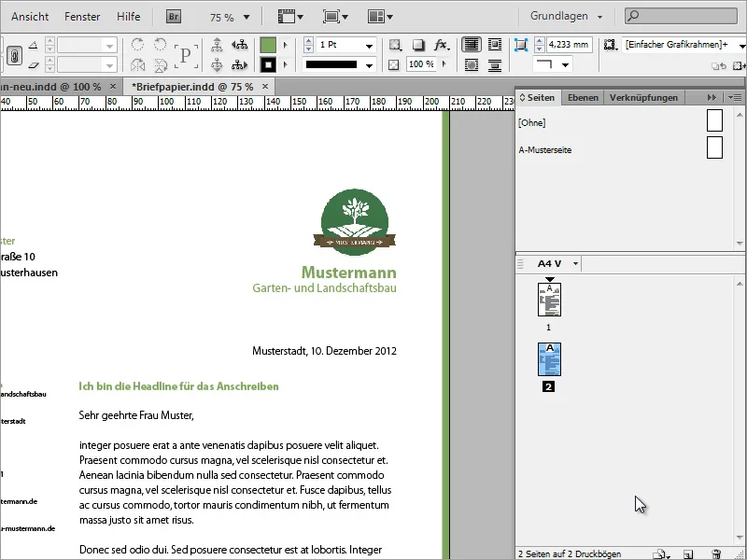This screenshot has height=560, width=747.
Task: Select page 2 thumbnail
Action: point(549,359)
